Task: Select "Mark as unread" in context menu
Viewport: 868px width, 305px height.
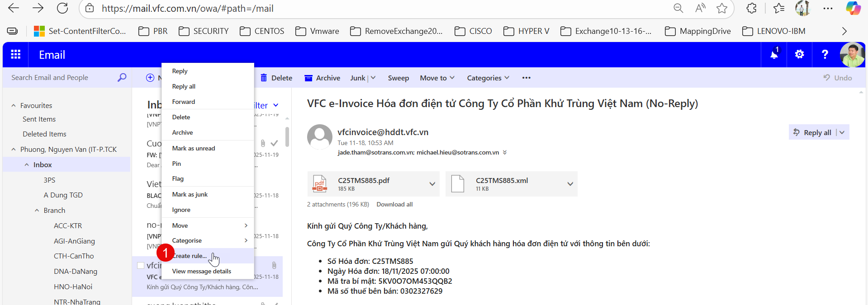Action: (194, 148)
